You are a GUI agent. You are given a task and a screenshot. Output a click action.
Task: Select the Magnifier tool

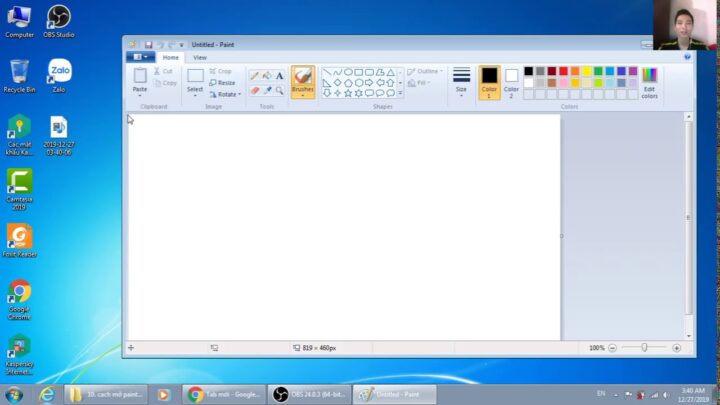point(279,90)
